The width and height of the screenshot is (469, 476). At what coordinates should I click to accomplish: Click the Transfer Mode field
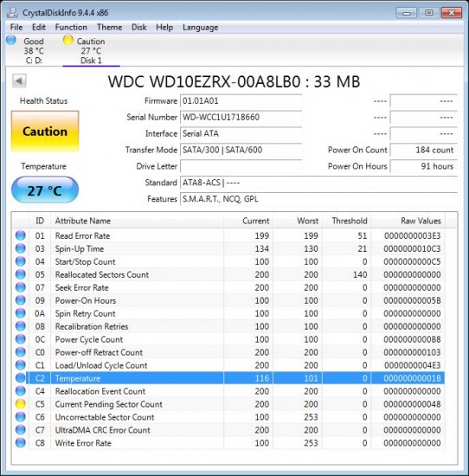[x=241, y=150]
